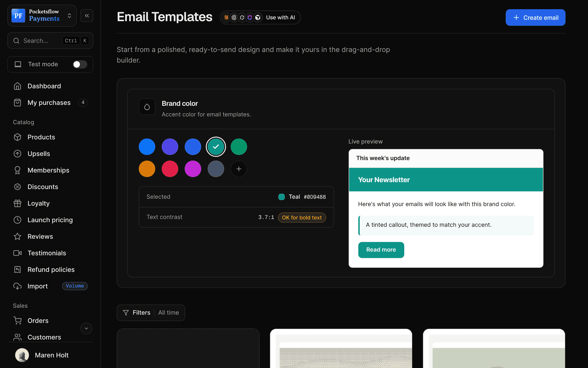Screen dimensions: 588x368
Task: Click the Discounts percent icon
Action: point(18,187)
